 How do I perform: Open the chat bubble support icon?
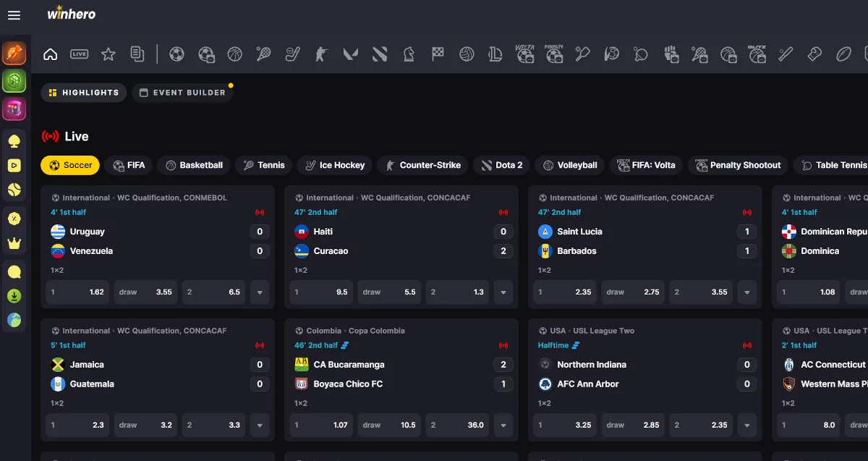pyautogui.click(x=14, y=272)
